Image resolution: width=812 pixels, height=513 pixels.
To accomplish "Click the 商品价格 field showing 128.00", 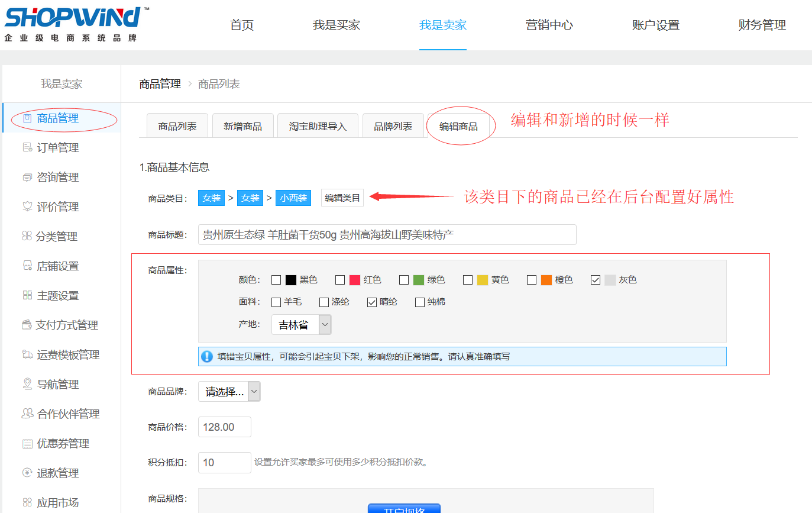I will (225, 427).
